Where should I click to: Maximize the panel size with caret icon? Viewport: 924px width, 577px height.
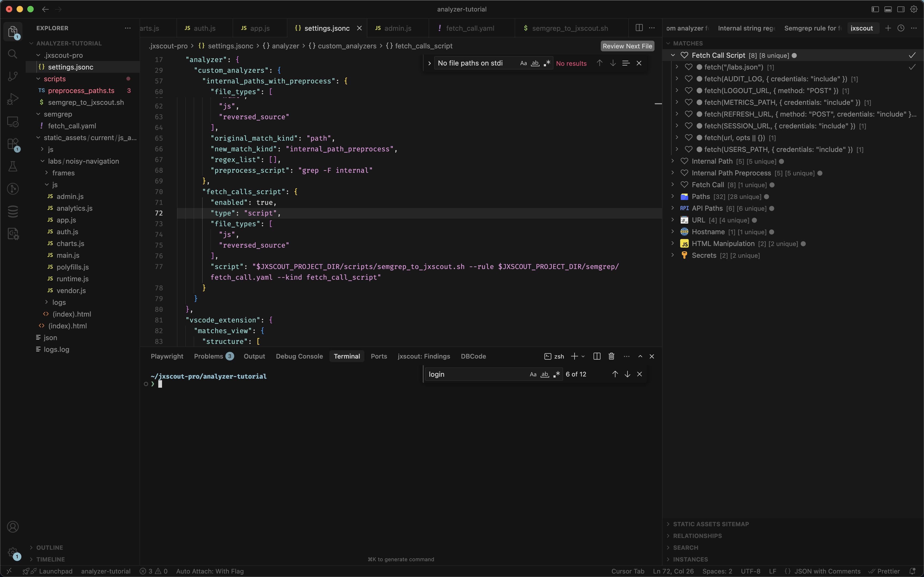click(x=640, y=356)
